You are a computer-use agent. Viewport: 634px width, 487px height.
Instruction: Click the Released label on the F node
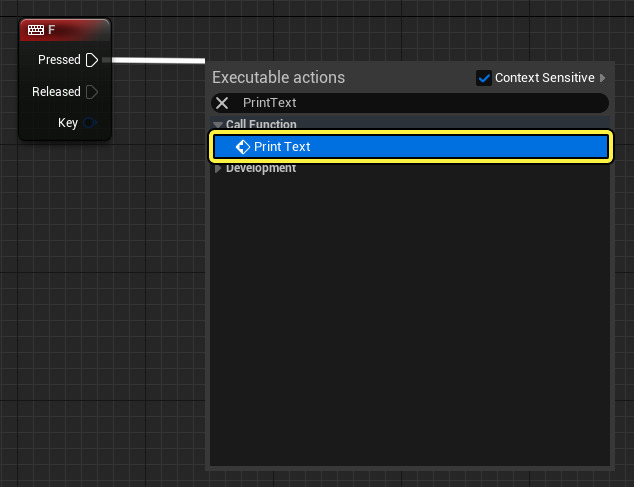click(x=56, y=92)
